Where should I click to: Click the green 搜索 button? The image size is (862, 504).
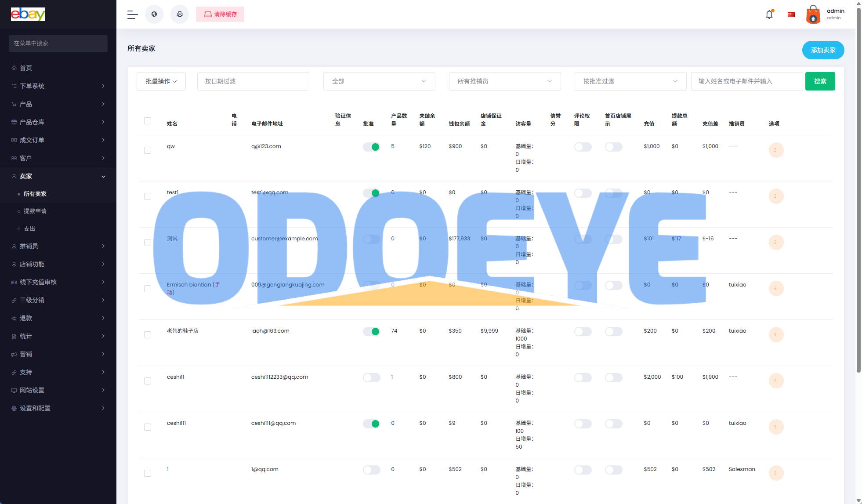(820, 81)
